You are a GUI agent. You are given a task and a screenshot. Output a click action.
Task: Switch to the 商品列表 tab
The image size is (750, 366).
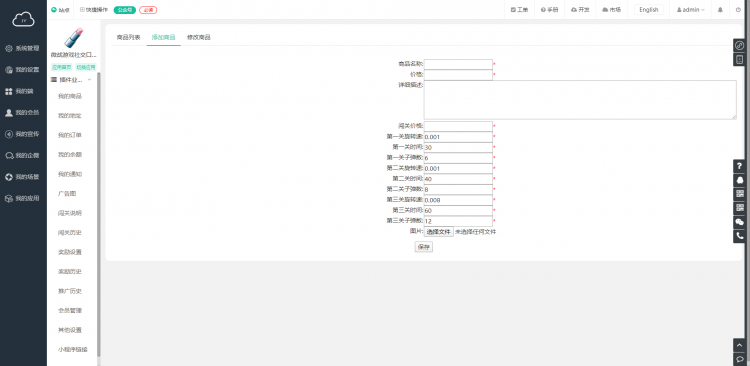click(x=128, y=37)
